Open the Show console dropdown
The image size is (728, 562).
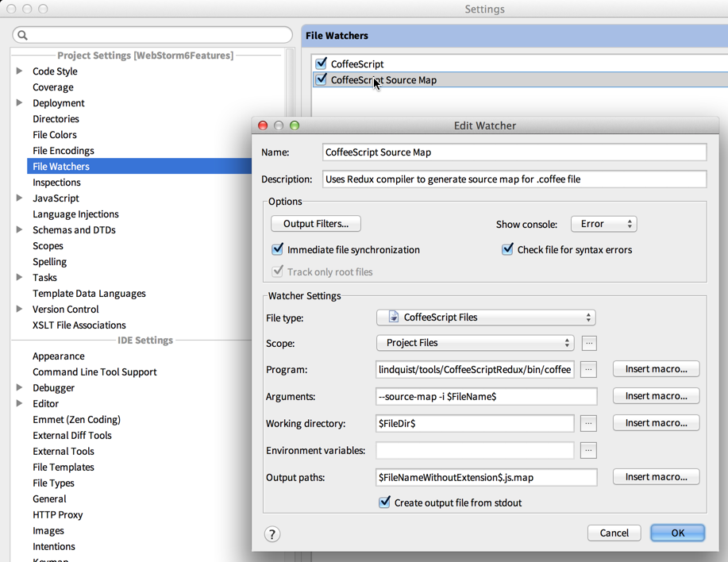tap(603, 224)
